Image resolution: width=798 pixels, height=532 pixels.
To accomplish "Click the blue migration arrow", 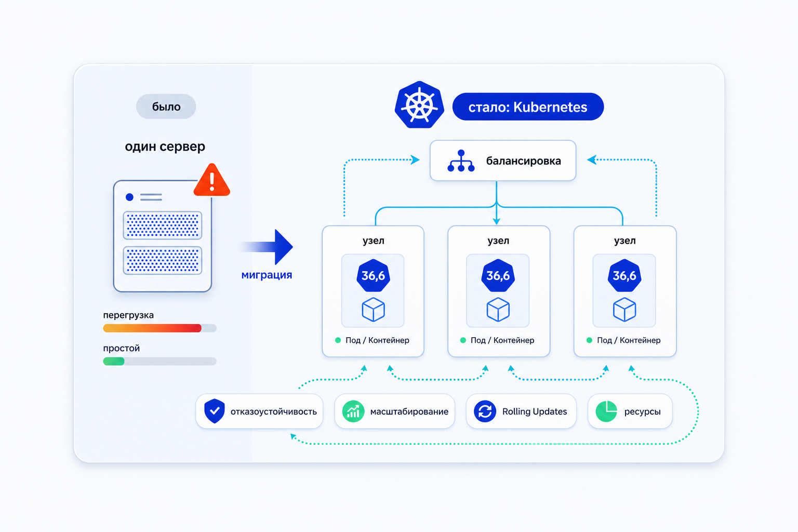I will tap(267, 247).
